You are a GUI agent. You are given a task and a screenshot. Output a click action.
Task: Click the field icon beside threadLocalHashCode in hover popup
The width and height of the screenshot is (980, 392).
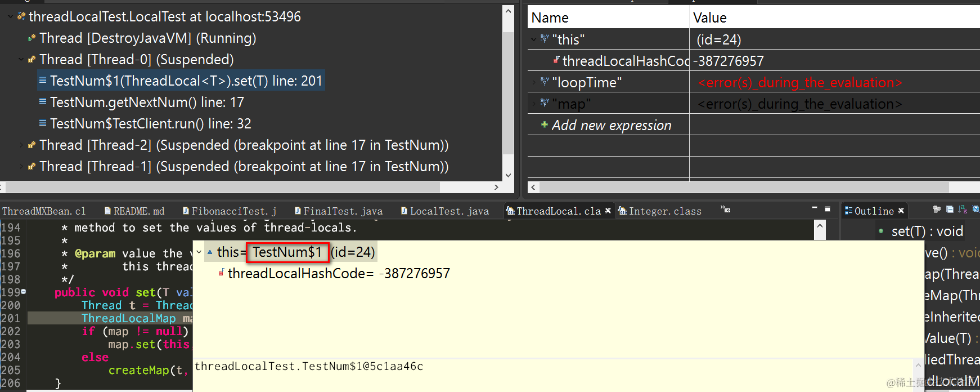pos(222,273)
